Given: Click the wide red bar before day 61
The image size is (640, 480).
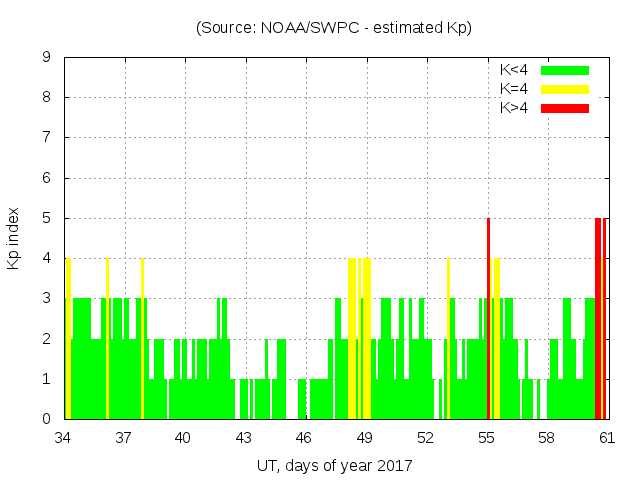Looking at the screenshot, I should tap(598, 320).
